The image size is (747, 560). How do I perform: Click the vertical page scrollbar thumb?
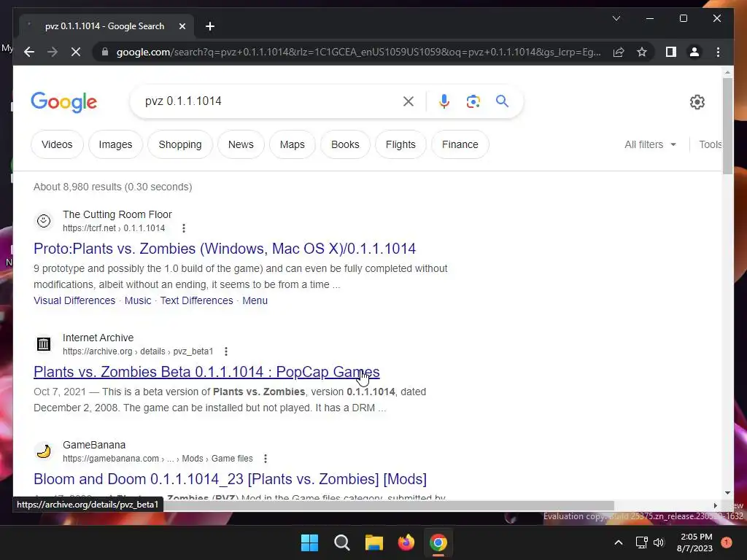point(727,125)
